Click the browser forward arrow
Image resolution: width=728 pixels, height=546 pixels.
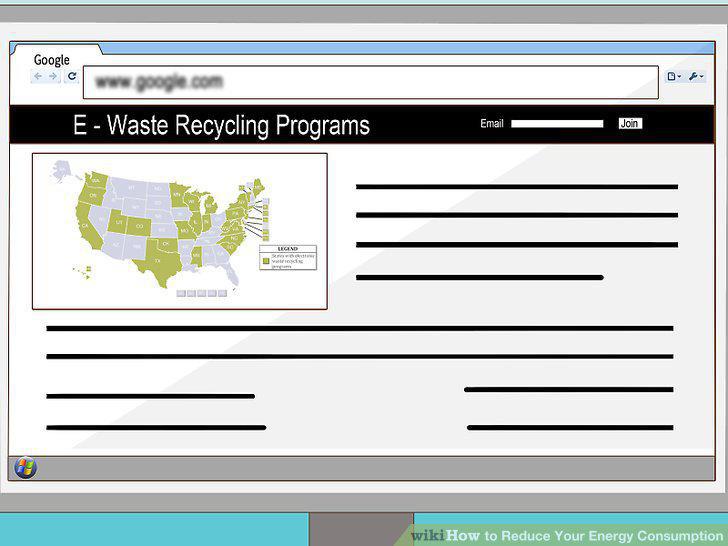pyautogui.click(x=53, y=76)
